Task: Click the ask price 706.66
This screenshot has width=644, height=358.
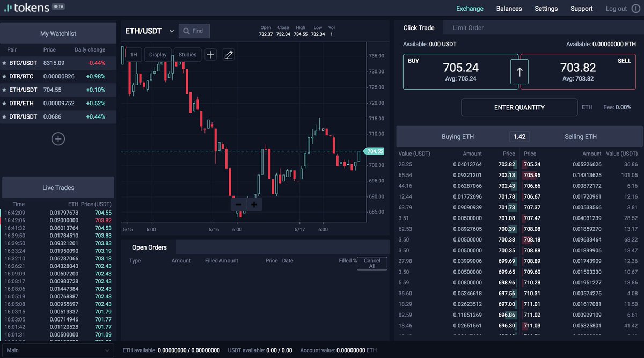Action: click(532, 186)
